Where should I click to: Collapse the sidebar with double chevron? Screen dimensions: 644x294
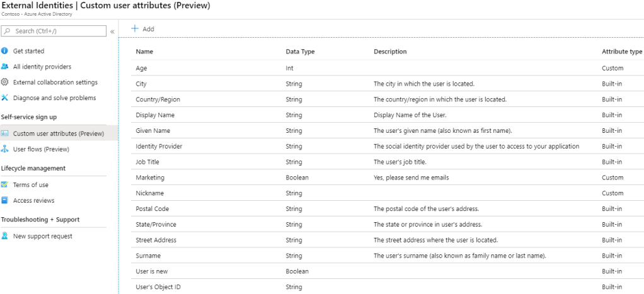[112, 31]
